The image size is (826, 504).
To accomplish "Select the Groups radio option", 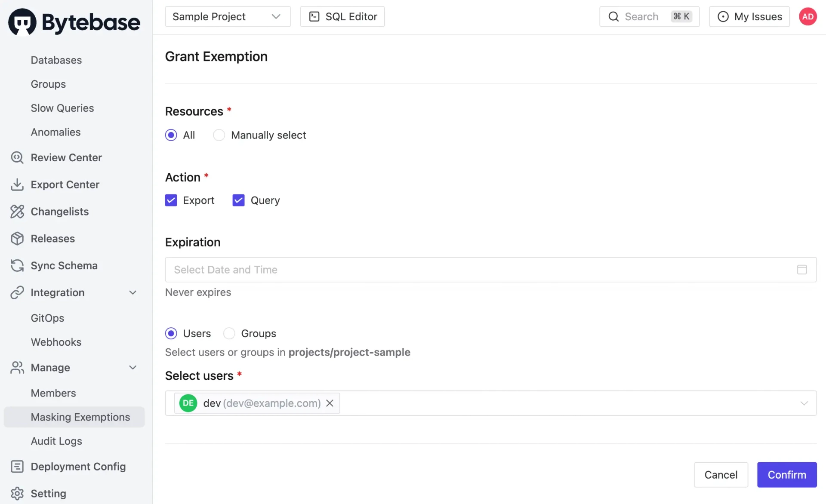I will pos(229,333).
